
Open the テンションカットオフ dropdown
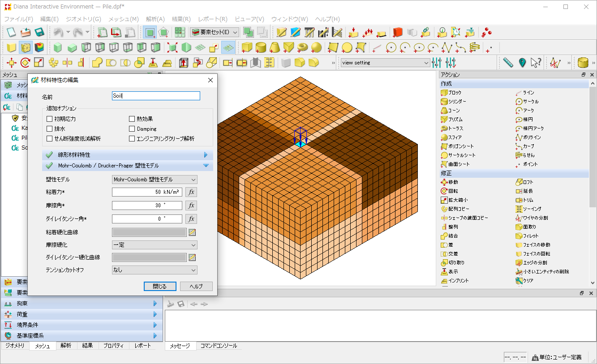[155, 270]
